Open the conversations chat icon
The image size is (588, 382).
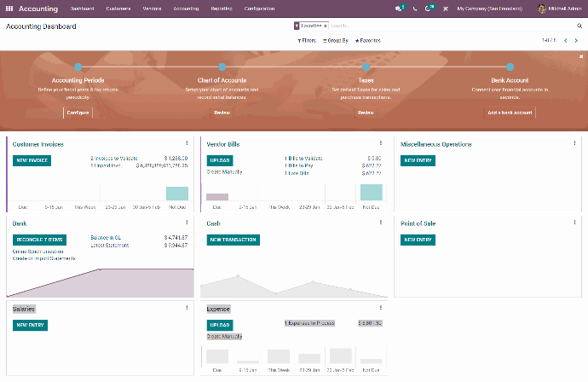pos(398,9)
